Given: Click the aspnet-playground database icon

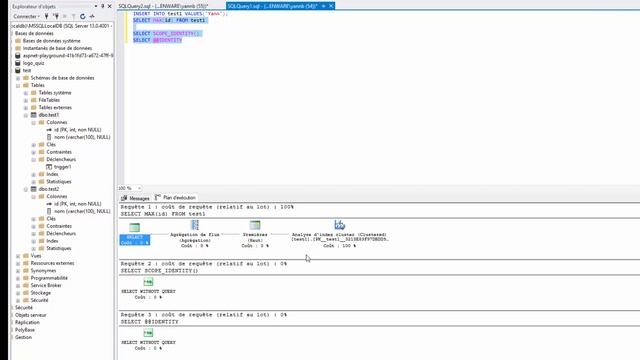Looking at the screenshot, I should point(18,56).
